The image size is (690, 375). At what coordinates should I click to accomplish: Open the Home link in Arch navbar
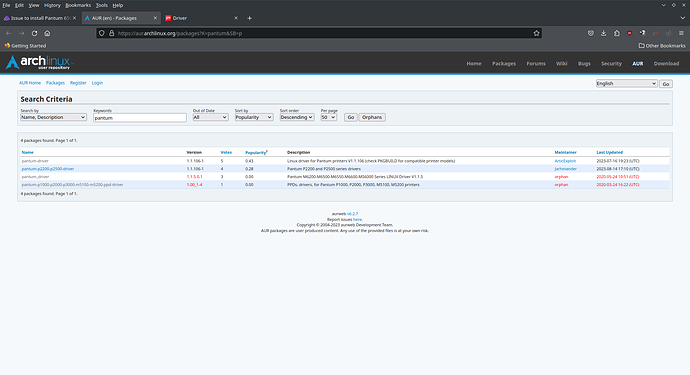[x=474, y=64]
